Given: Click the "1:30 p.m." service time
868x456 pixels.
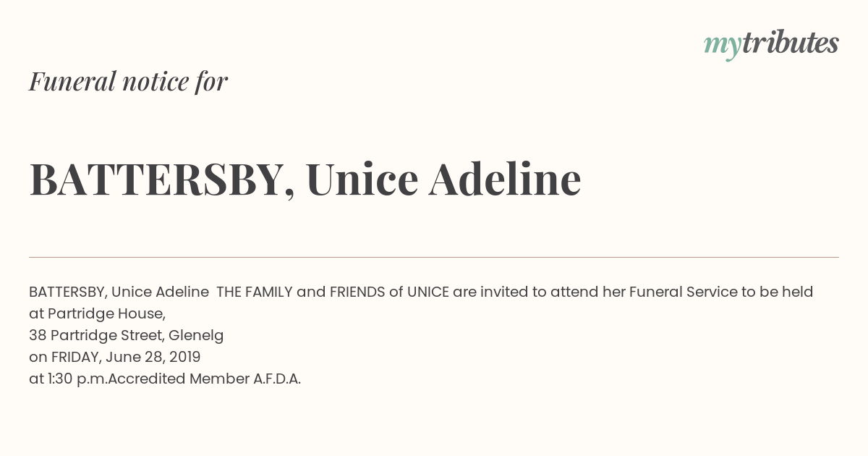Looking at the screenshot, I should pos(75,379).
